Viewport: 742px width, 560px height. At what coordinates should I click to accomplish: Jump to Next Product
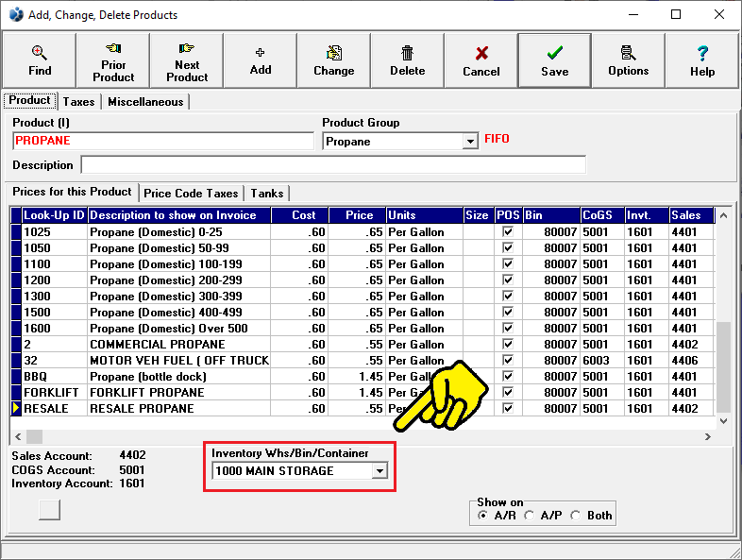[x=187, y=60]
